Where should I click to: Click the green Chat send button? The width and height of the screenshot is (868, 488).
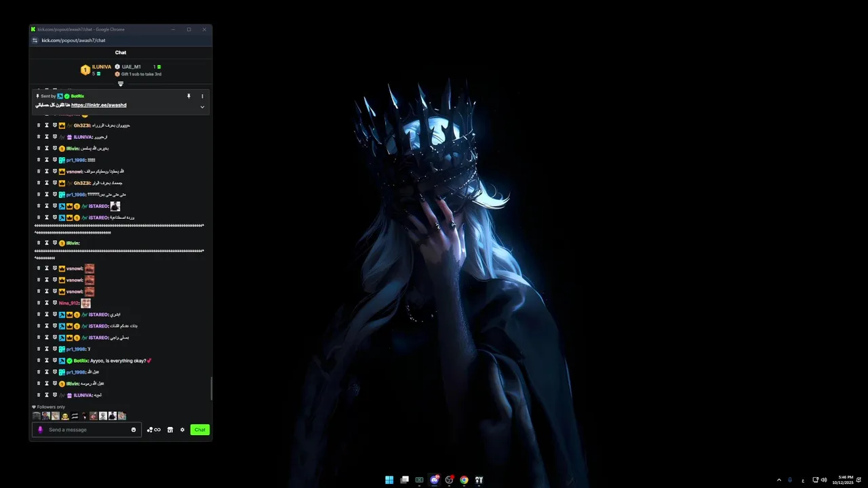coord(200,430)
